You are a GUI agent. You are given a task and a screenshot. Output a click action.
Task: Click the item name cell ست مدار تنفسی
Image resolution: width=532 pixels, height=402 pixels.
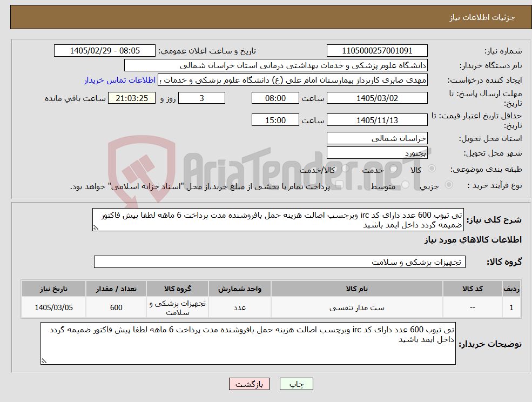pos(357,307)
